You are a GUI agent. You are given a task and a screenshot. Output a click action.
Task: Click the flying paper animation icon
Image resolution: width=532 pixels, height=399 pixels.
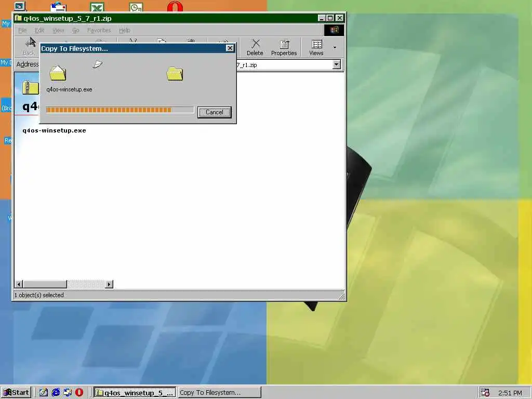[97, 64]
